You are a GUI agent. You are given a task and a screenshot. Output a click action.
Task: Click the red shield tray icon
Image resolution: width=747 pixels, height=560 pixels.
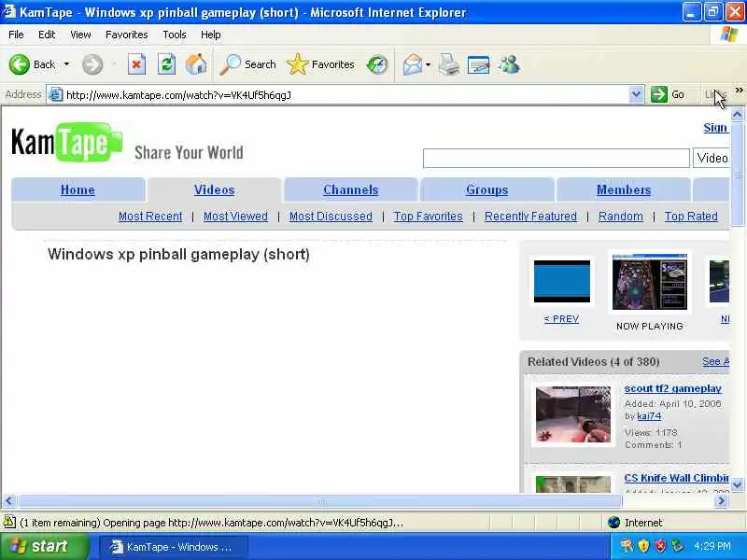660,546
